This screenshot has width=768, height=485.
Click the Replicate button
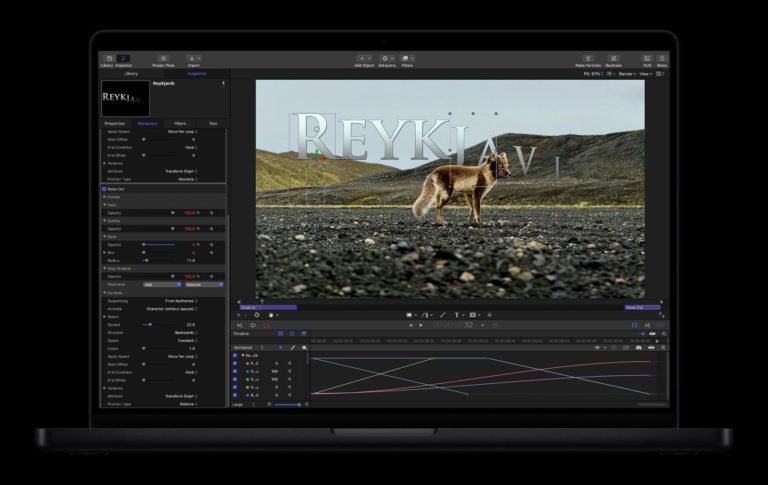click(613, 60)
